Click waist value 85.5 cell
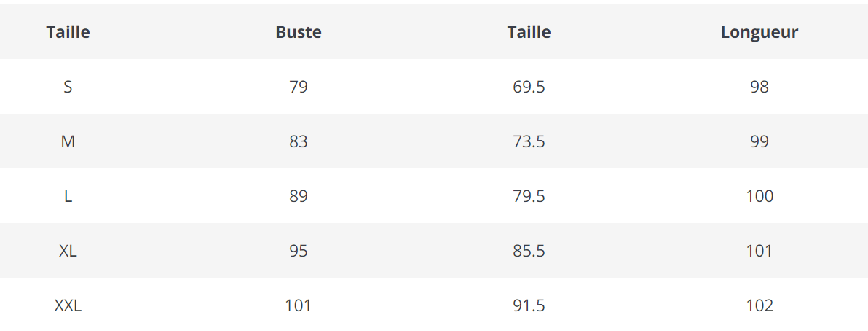This screenshot has height=331, width=868. click(x=529, y=251)
